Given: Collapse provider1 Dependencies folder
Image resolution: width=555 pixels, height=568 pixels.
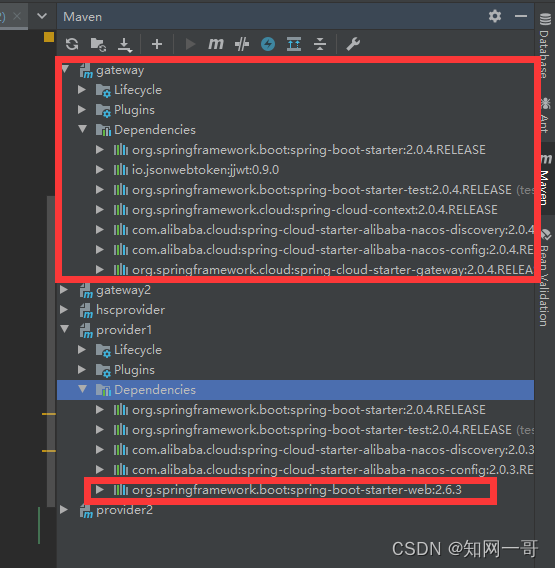Looking at the screenshot, I should click(83, 389).
